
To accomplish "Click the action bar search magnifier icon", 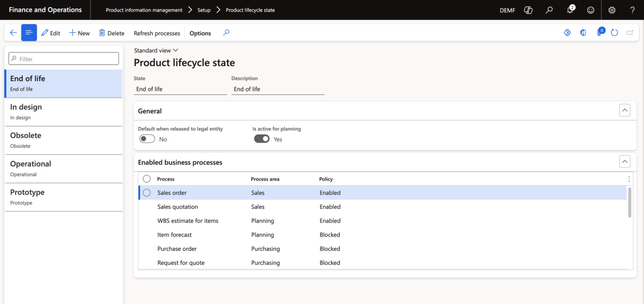I will 226,33.
